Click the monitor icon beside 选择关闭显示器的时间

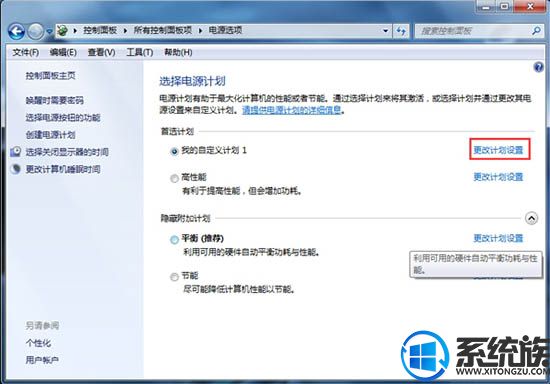click(x=16, y=151)
